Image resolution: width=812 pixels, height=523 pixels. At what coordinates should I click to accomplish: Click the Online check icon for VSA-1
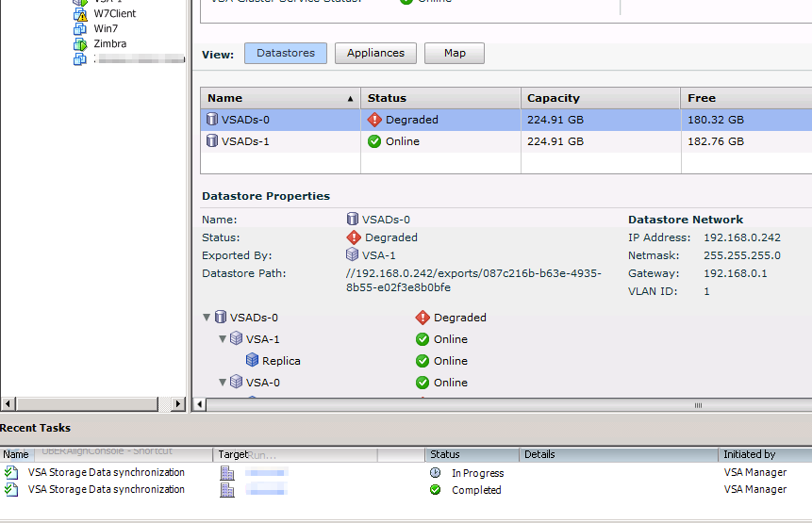(423, 339)
